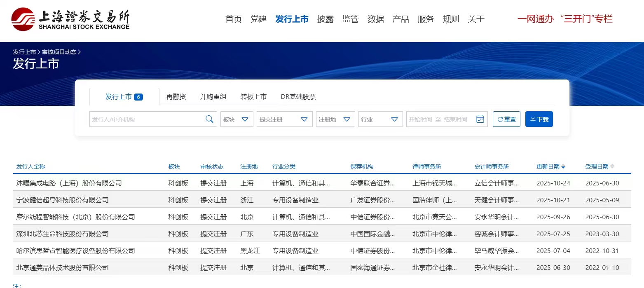The width and height of the screenshot is (644, 288).
Task: Open the calendar date picker icon
Action: pyautogui.click(x=480, y=119)
